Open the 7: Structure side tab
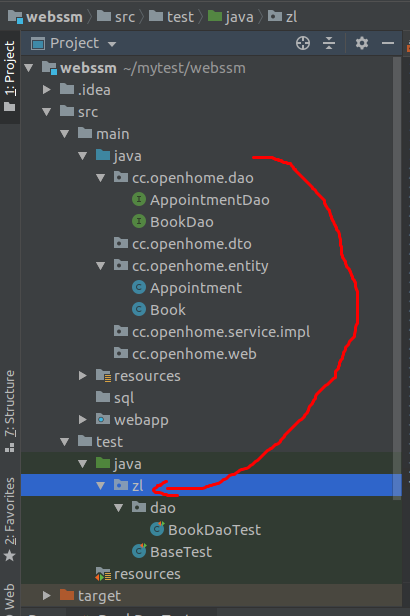The height and width of the screenshot is (616, 410). click(9, 411)
